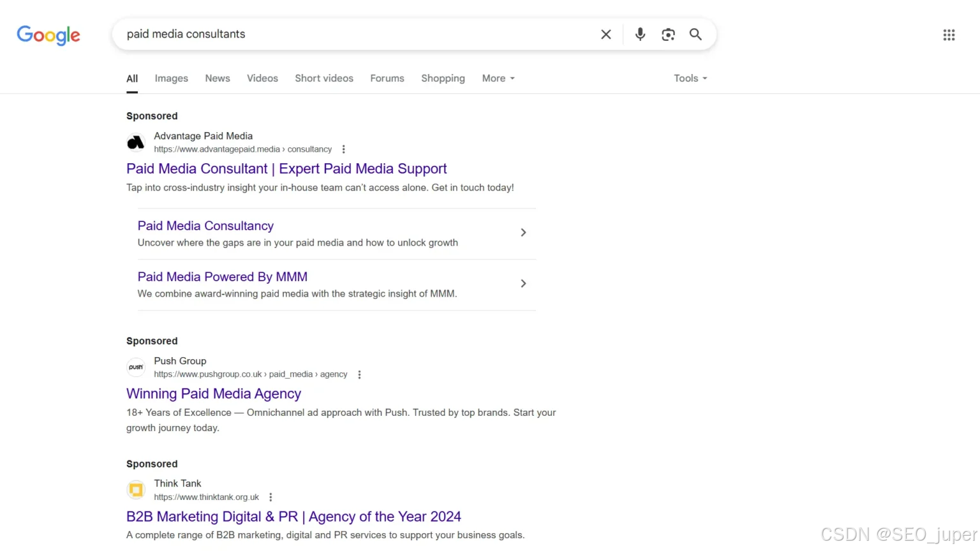
Task: Click text A complete range of B2B marketing
Action: (x=325, y=535)
